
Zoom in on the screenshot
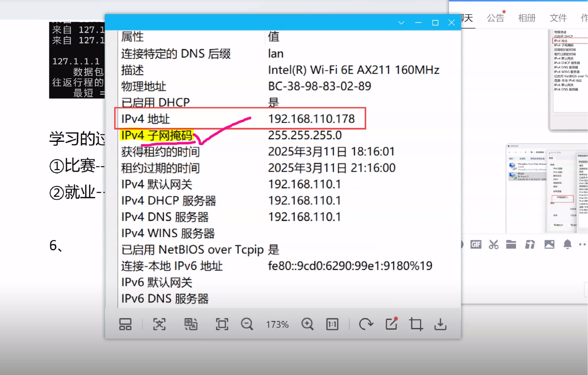pyautogui.click(x=307, y=324)
